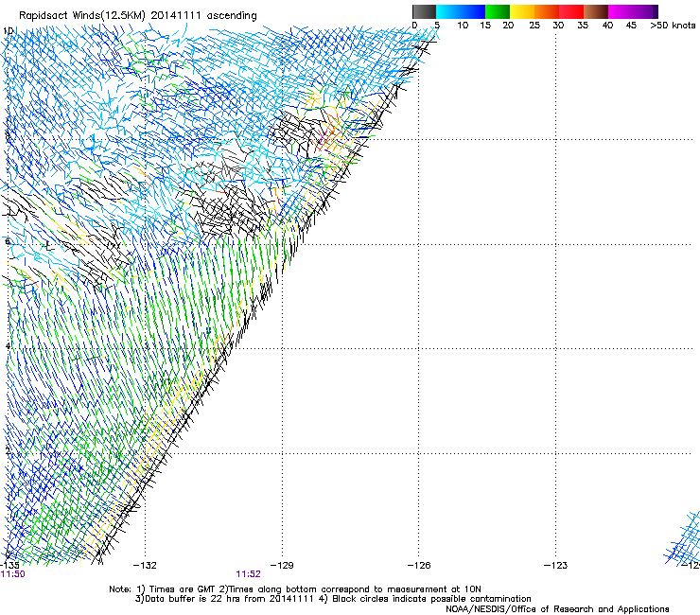The height and width of the screenshot is (615, 700).
Task: Click the legend label 45
Action: click(631, 26)
